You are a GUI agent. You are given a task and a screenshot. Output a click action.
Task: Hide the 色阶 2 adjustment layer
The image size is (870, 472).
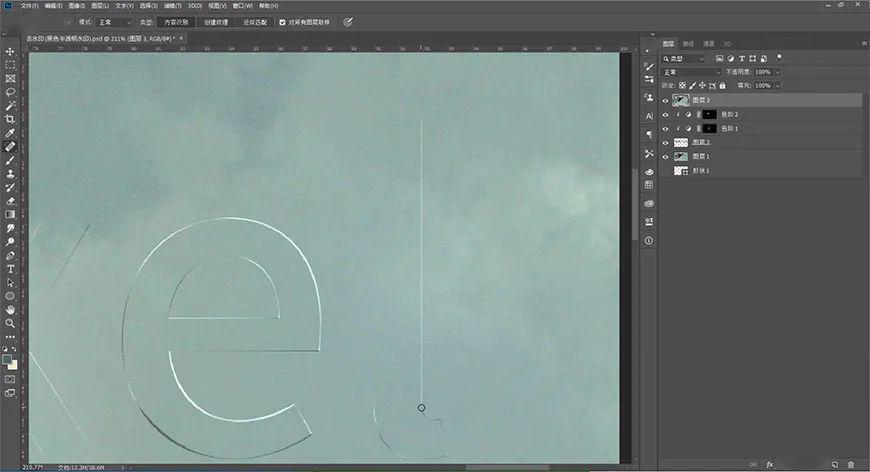tap(665, 115)
